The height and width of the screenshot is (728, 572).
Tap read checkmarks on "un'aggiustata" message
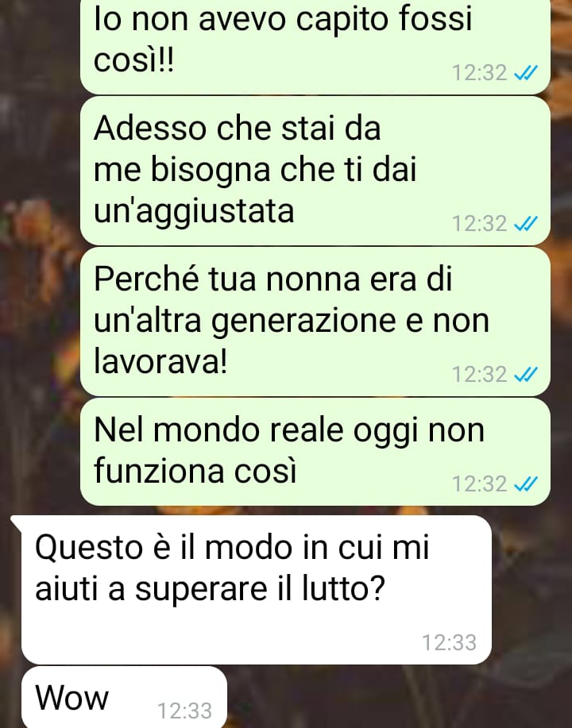[x=526, y=224]
